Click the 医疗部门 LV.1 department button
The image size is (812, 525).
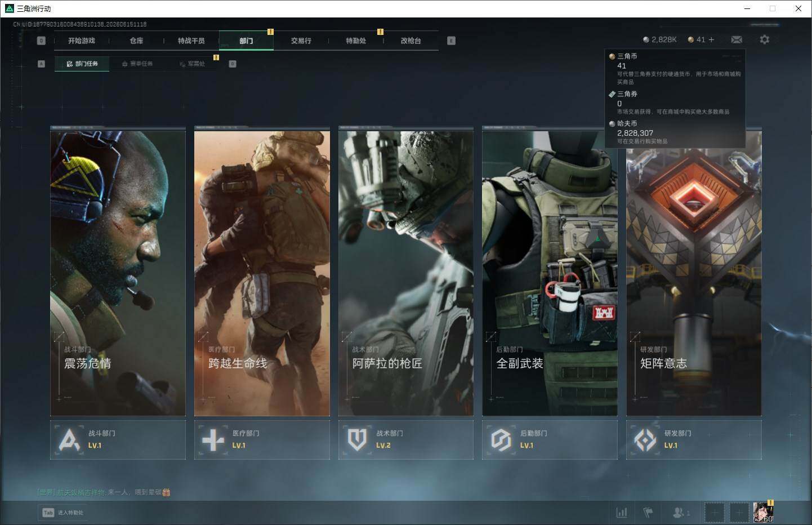coord(262,439)
